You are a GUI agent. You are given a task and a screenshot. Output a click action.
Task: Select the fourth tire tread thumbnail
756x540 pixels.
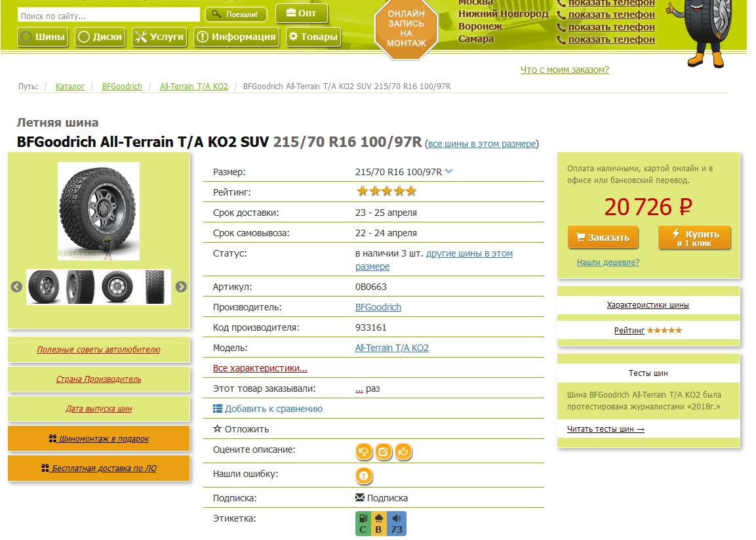(x=154, y=287)
